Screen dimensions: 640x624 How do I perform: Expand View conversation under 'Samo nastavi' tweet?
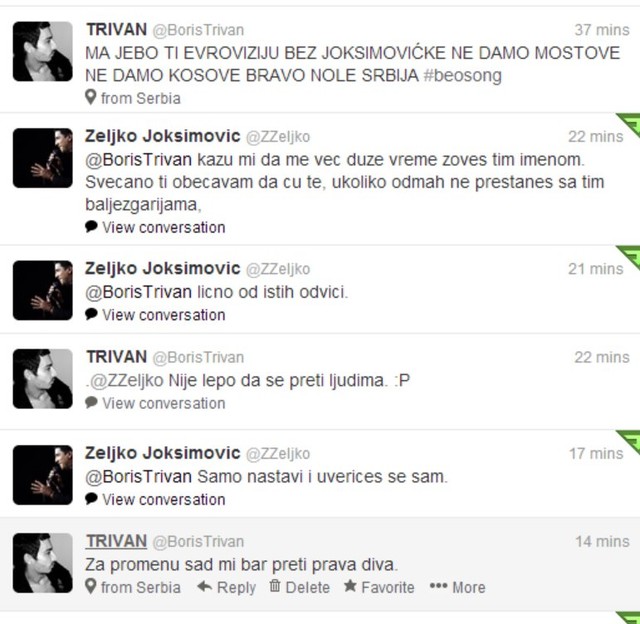tap(164, 500)
